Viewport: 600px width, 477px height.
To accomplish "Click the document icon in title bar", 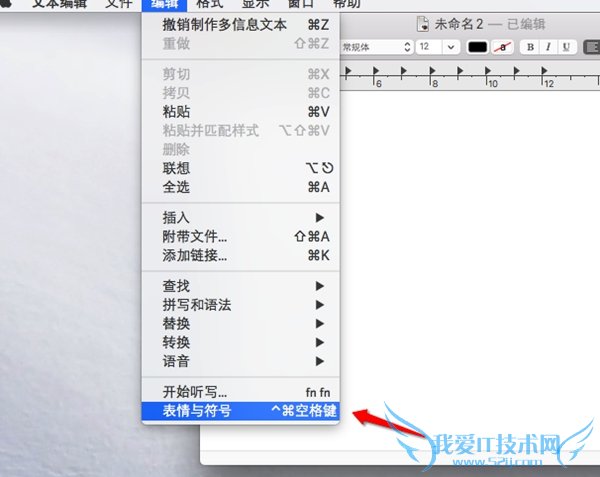I will pos(422,24).
